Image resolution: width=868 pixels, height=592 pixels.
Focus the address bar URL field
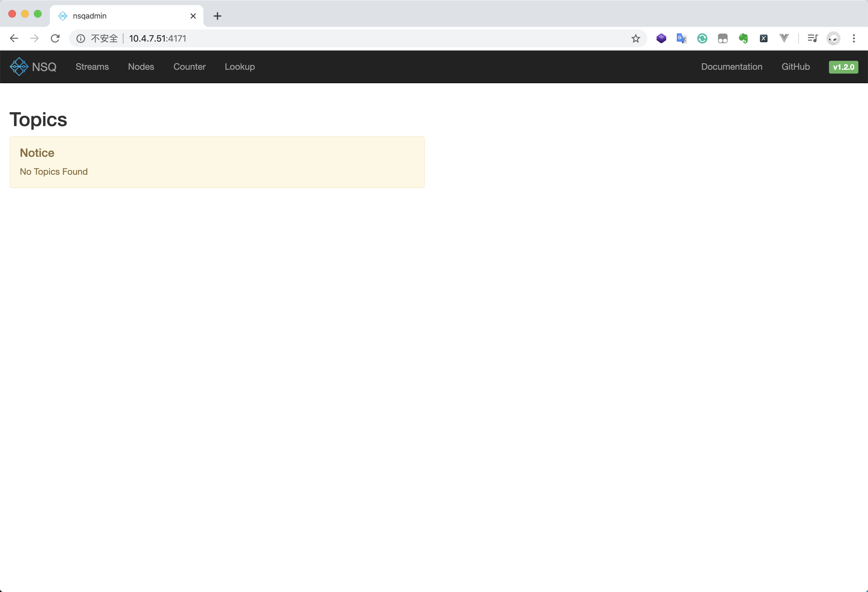(336, 38)
